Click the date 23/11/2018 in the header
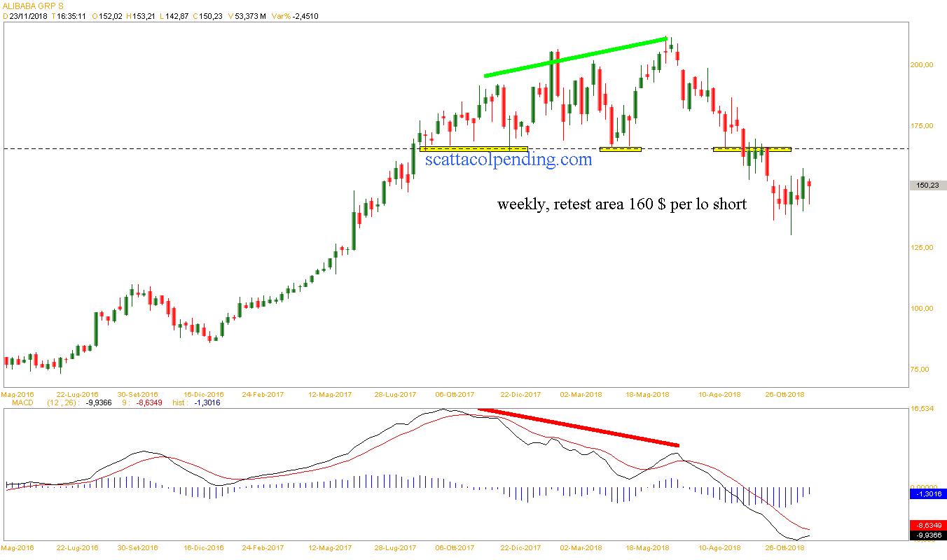Viewport: 947px width, 560px height. pos(29,15)
